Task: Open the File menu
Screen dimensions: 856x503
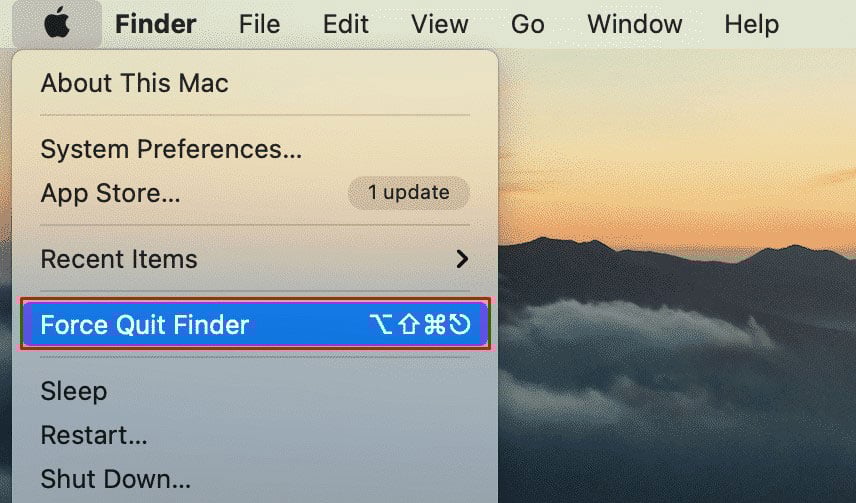Action: (259, 24)
